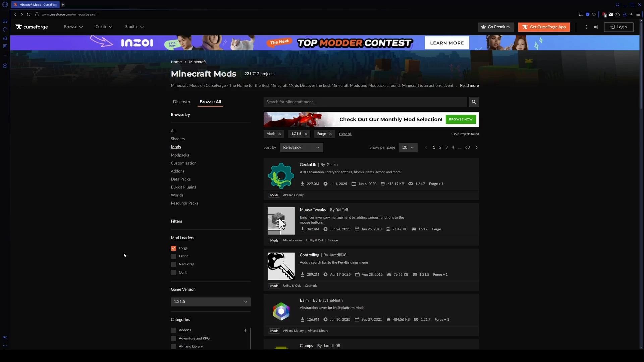Image resolution: width=644 pixels, height=362 pixels.
Task: Uncheck the Forge mod loader checkbox
Action: coord(173,248)
